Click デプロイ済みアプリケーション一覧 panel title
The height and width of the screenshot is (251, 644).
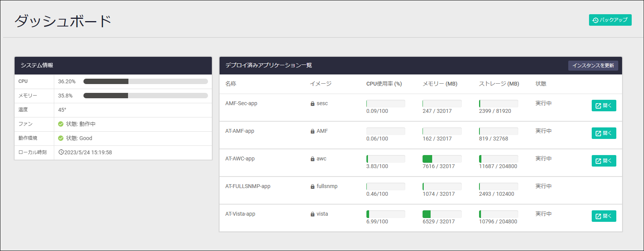coord(269,65)
